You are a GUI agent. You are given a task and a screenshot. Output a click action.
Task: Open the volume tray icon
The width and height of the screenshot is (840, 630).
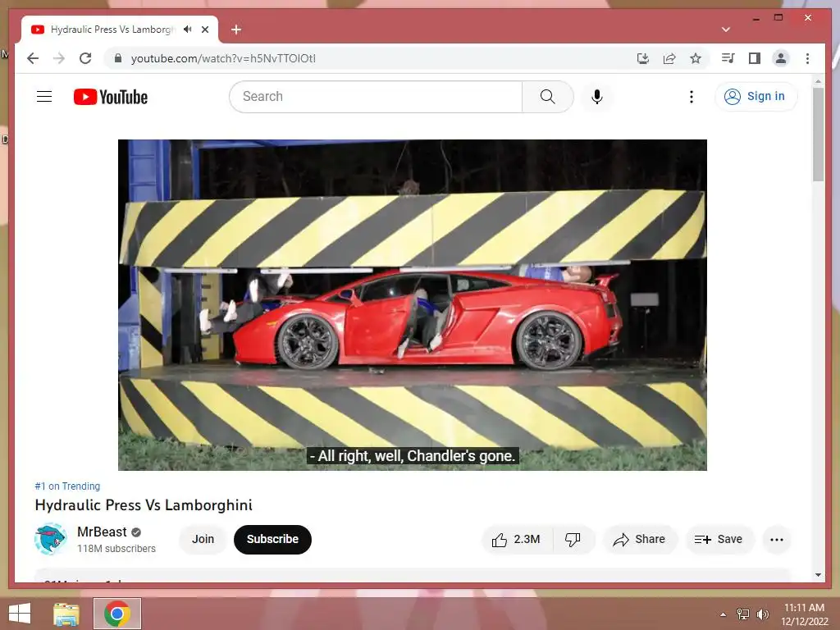tap(763, 614)
